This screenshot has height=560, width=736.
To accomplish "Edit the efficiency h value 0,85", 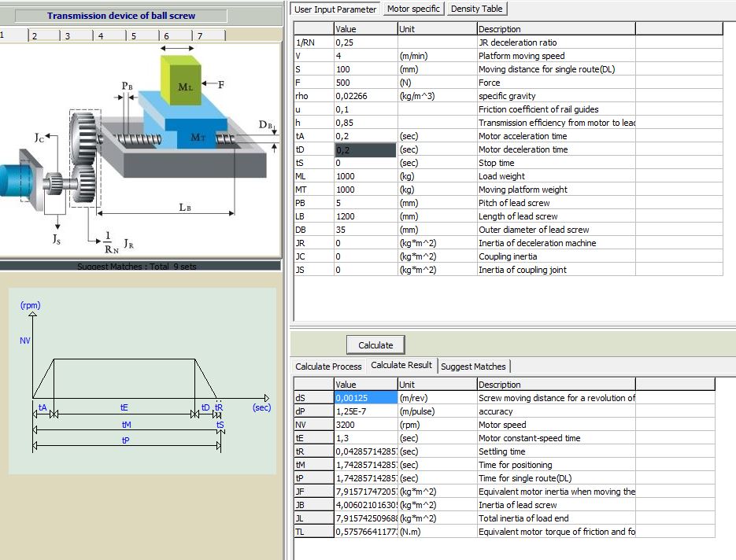I will tap(366, 123).
